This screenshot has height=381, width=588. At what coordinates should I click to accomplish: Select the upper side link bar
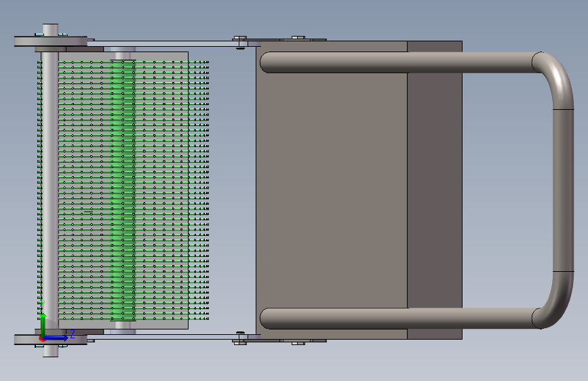pos(165,44)
